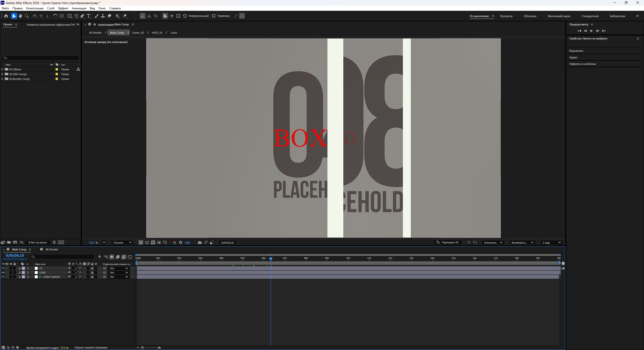Viewport: 644px width, 350px height.
Task: Select the Zoom tool in toolbar
Action: tap(27, 16)
